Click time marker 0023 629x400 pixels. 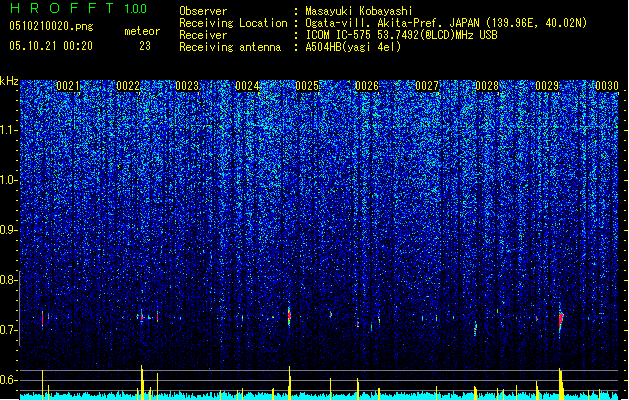[187, 86]
